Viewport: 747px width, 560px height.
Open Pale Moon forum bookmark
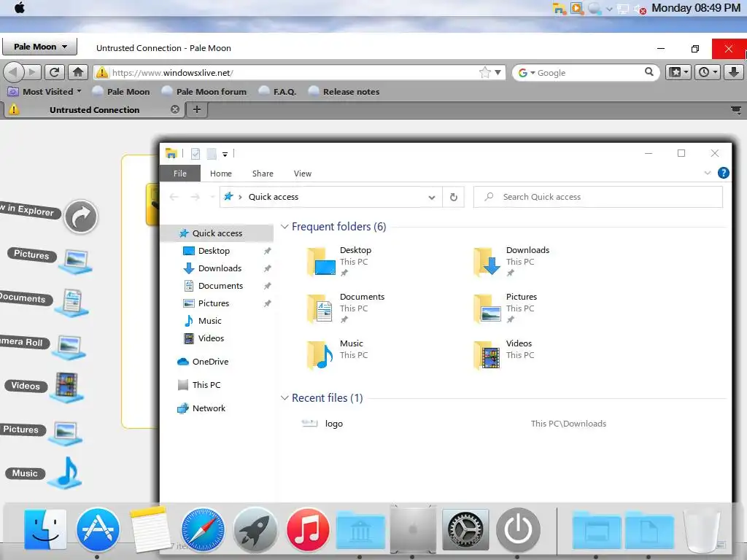coord(204,91)
